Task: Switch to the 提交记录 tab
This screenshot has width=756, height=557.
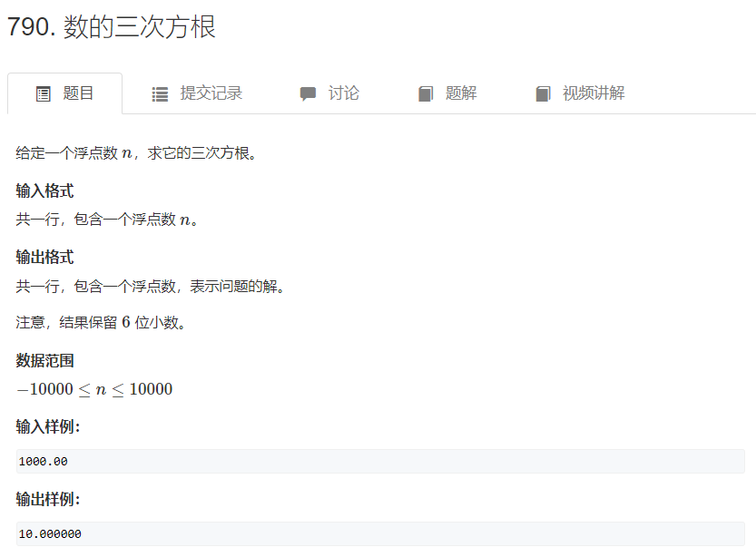Action: coord(197,93)
